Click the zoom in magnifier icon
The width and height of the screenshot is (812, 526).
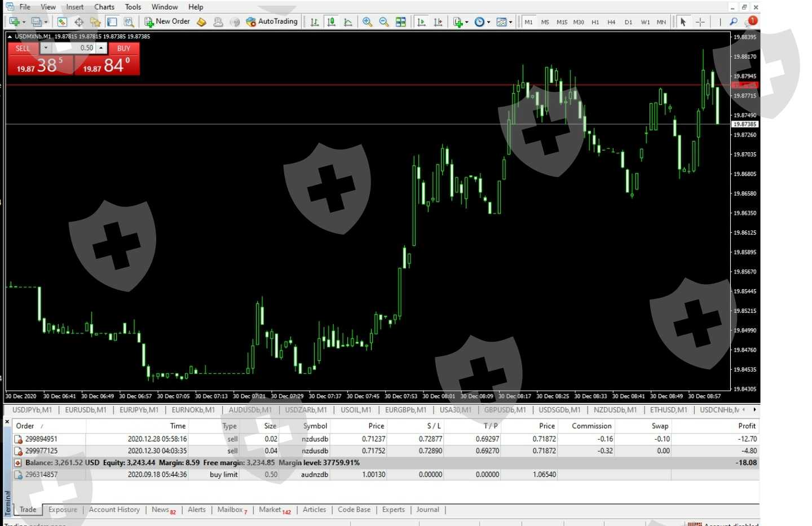click(x=367, y=22)
